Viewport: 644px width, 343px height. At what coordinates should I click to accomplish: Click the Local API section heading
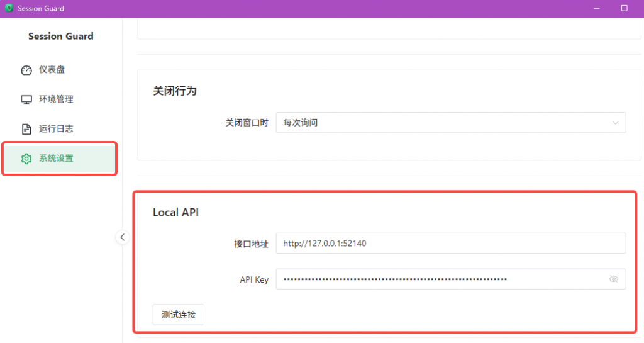[175, 213]
